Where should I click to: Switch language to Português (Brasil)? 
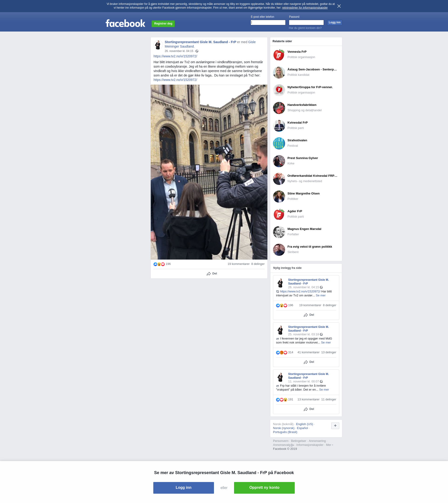(x=285, y=432)
